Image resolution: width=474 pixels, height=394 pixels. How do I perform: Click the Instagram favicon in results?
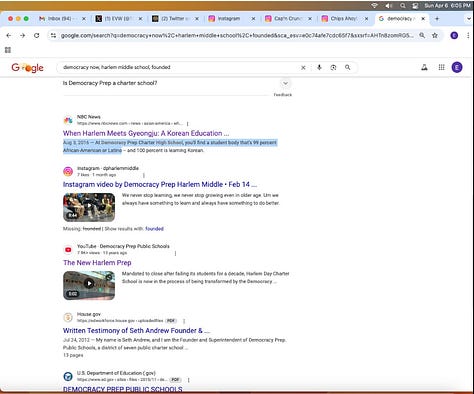(x=68, y=171)
